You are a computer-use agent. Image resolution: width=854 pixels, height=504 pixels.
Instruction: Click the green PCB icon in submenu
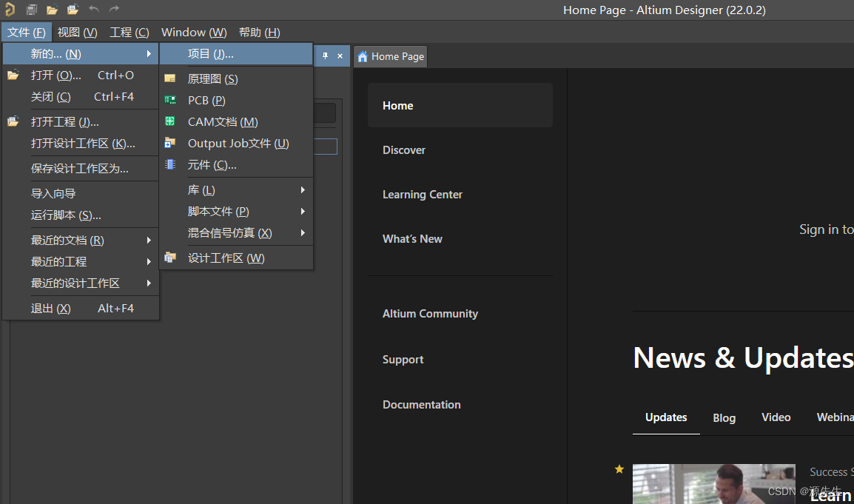coord(170,100)
